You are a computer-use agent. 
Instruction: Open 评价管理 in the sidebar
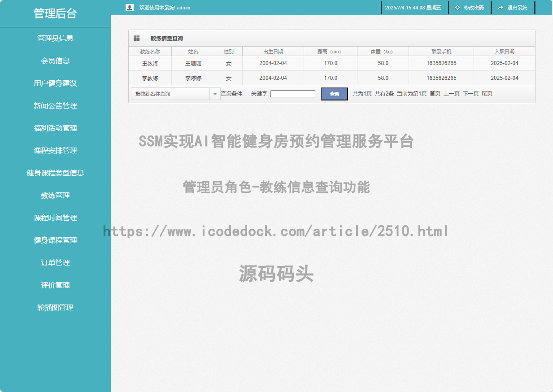click(55, 285)
